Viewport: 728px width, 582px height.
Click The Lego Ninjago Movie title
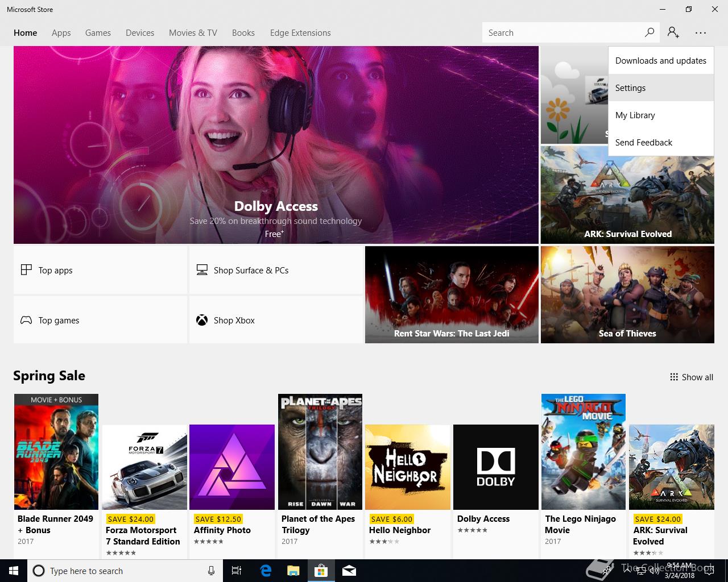coord(580,525)
